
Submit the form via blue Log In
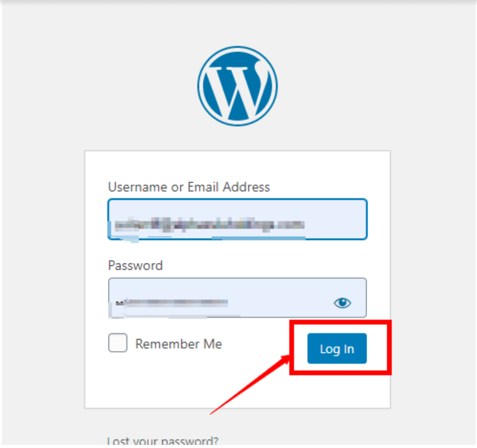[337, 348]
